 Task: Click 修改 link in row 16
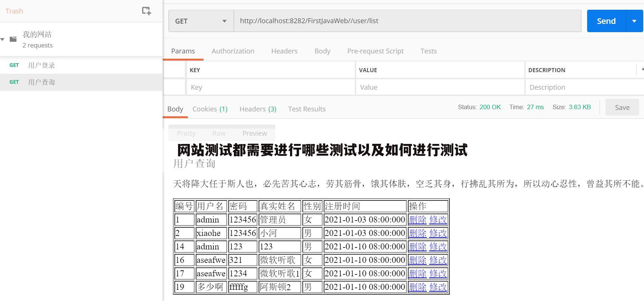(x=438, y=260)
